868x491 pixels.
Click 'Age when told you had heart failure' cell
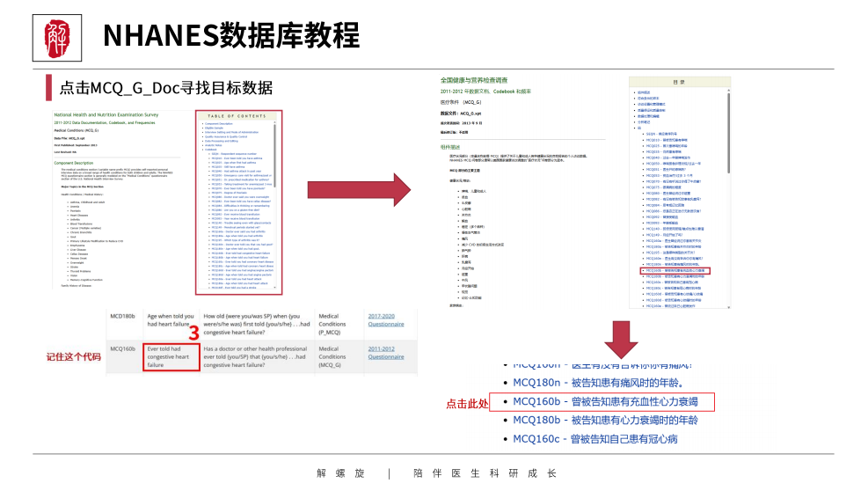pyautogui.click(x=171, y=320)
